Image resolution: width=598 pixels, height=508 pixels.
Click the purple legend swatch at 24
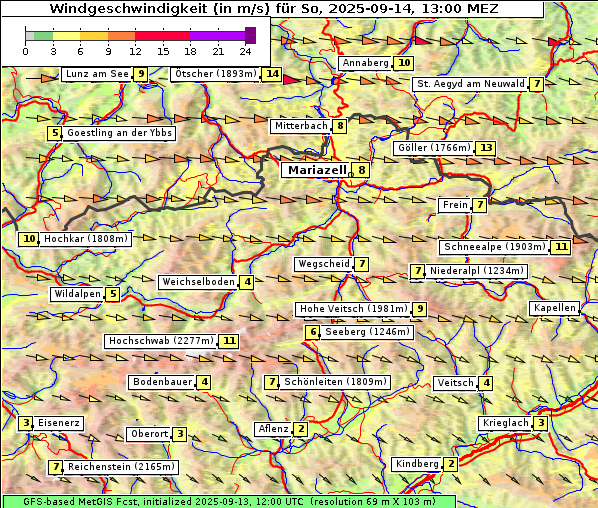250,35
